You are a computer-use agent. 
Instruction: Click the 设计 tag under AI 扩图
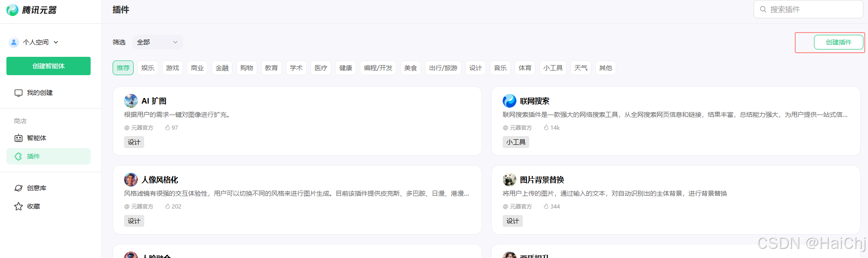coord(134,142)
